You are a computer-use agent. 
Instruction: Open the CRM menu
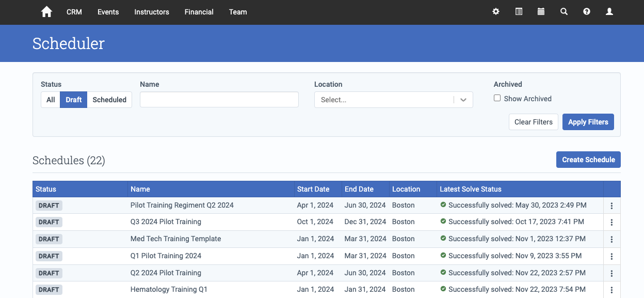click(x=74, y=12)
